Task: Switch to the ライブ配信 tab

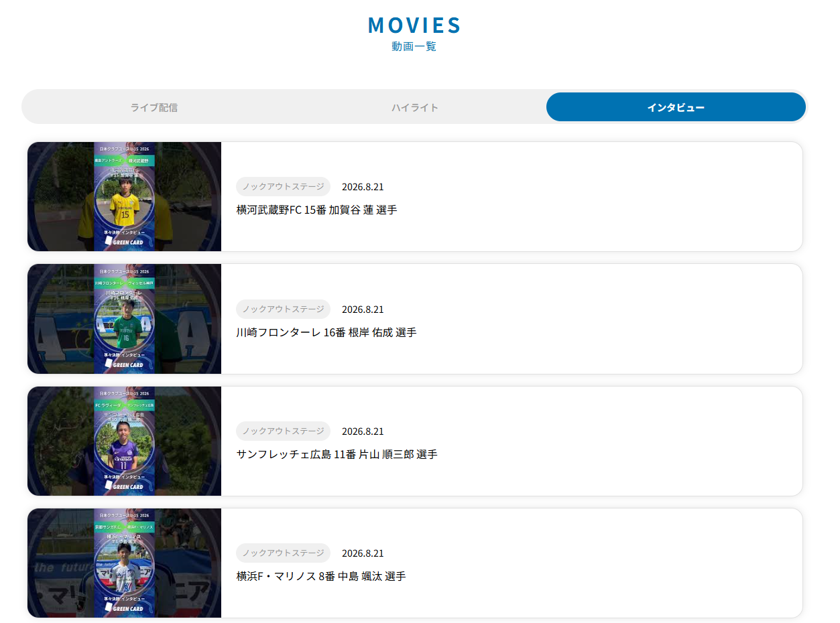Action: click(x=154, y=107)
